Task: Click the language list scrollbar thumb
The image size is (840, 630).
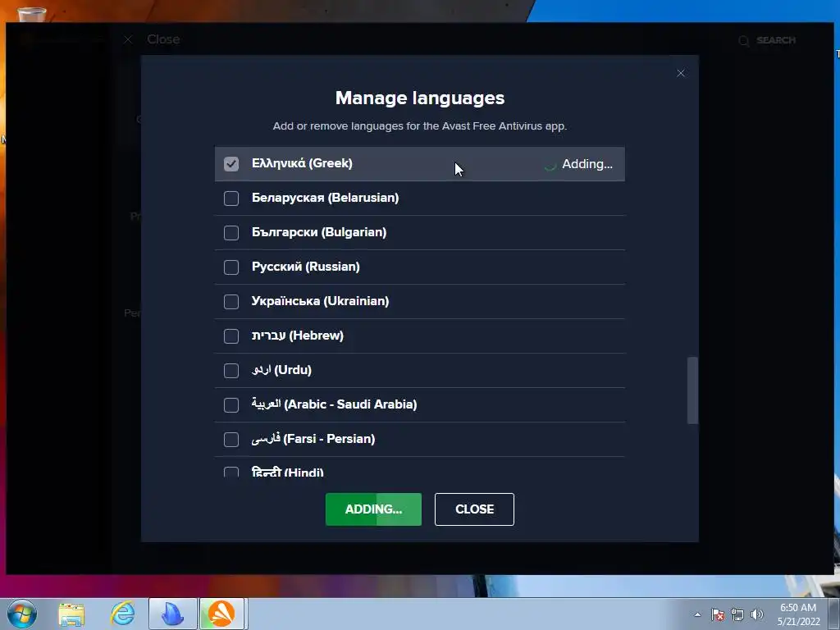Action: pyautogui.click(x=692, y=390)
